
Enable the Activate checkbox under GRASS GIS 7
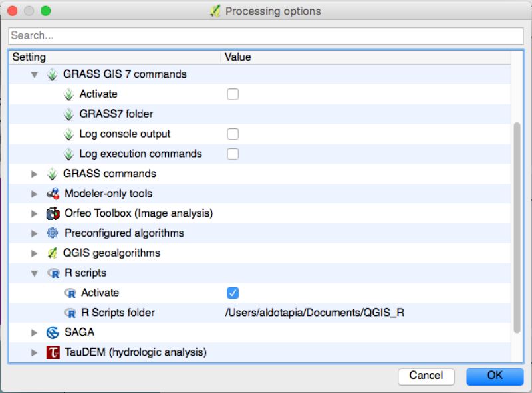(231, 94)
